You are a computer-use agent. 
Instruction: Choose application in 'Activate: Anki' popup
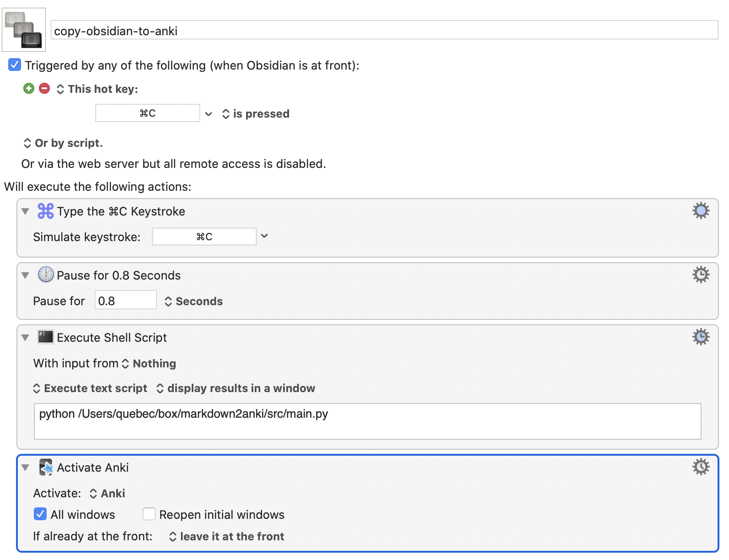107,494
